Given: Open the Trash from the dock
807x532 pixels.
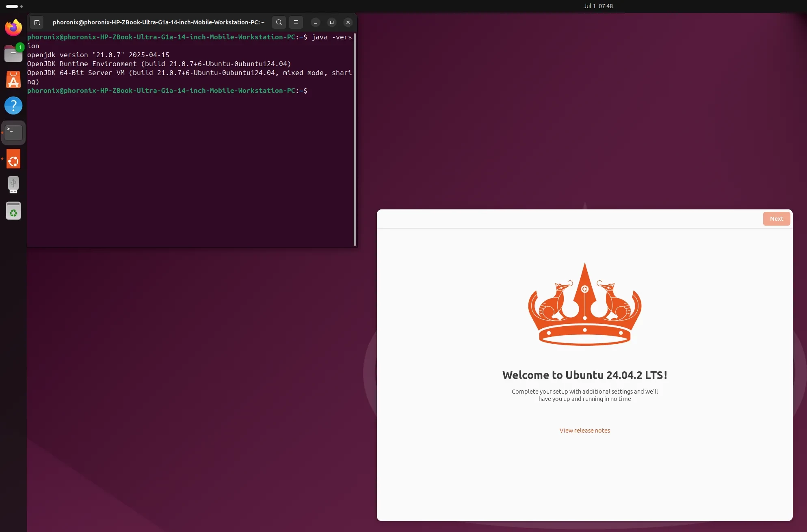Looking at the screenshot, I should (13, 211).
